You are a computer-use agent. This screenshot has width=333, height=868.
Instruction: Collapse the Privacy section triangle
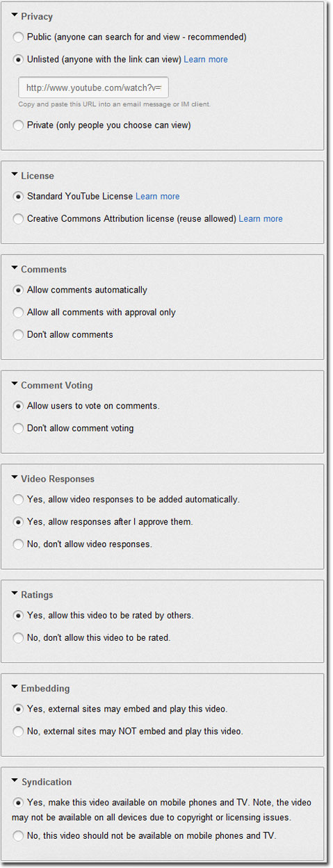pyautogui.click(x=15, y=14)
